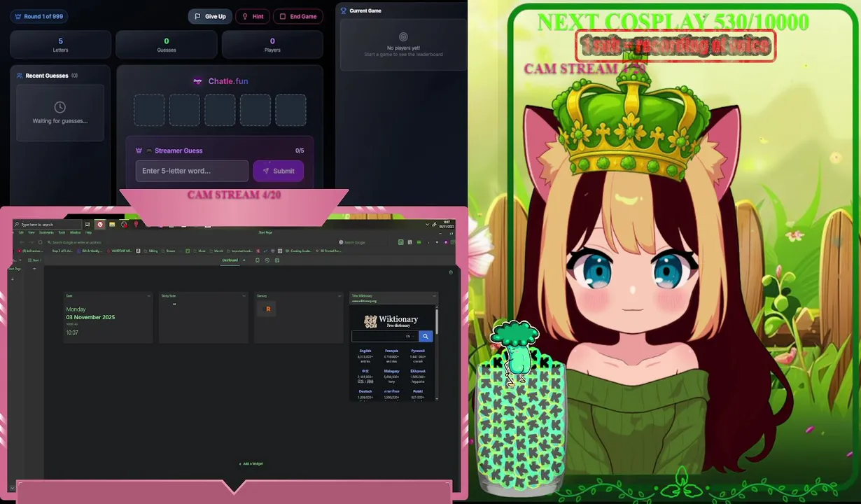The image size is (861, 504).
Task: Click the Windows taskbar search box
Action: 48,225
